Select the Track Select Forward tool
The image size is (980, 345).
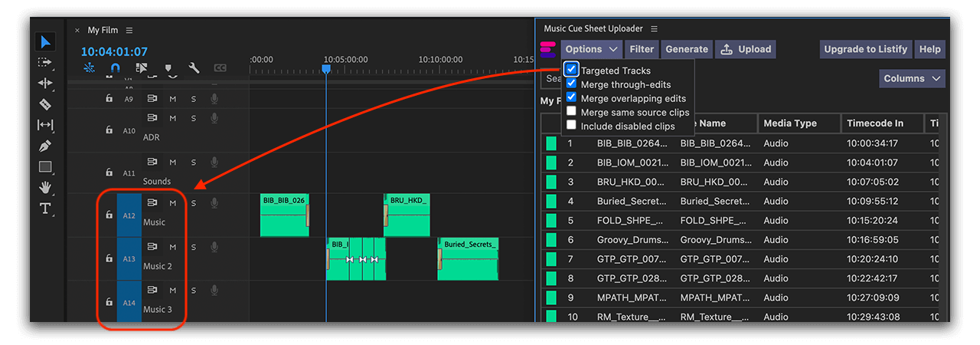click(45, 62)
